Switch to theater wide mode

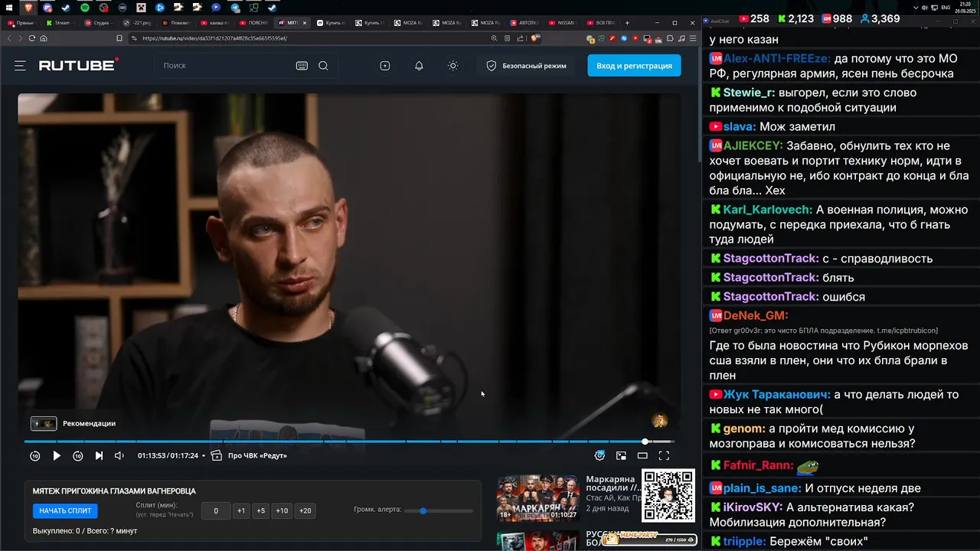coord(642,455)
